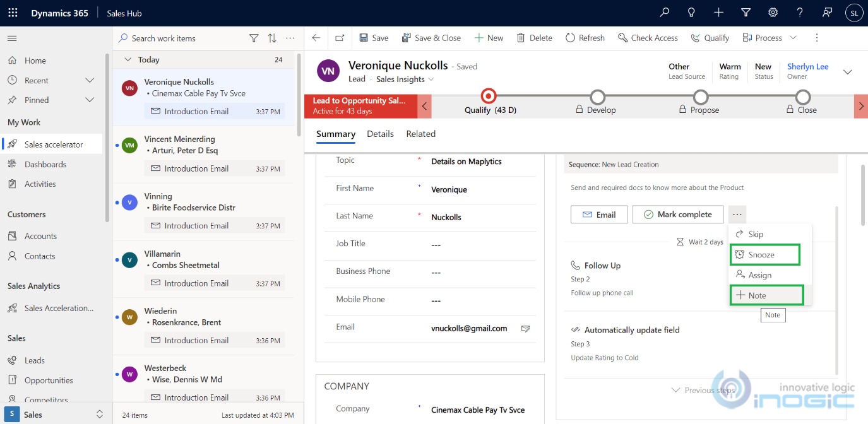Open command bar overflow menu
The height and width of the screenshot is (424, 868).
point(817,38)
